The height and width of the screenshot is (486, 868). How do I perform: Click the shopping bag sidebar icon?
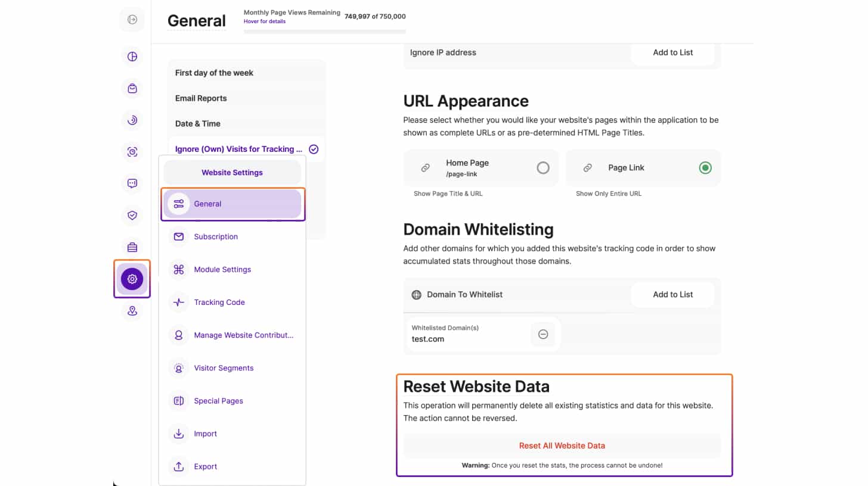coord(132,88)
